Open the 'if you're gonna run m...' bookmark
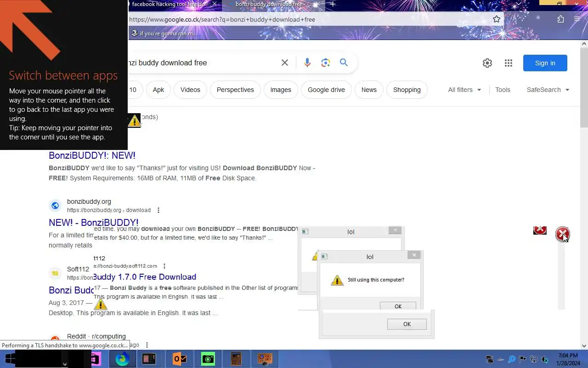Image resolution: width=588 pixels, height=368 pixels. [164, 33]
